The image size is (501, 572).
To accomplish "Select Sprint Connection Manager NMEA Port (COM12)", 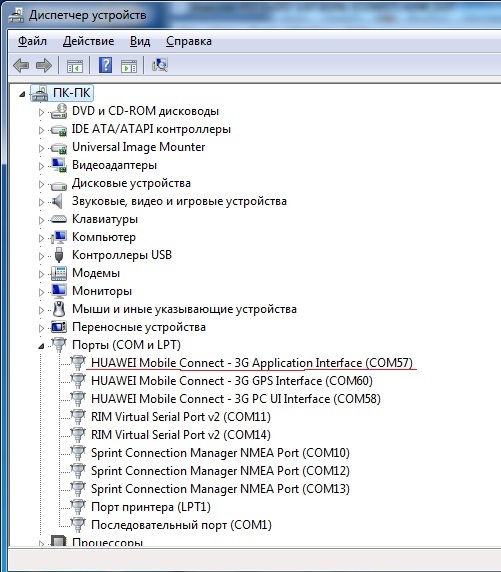I will point(220,471).
